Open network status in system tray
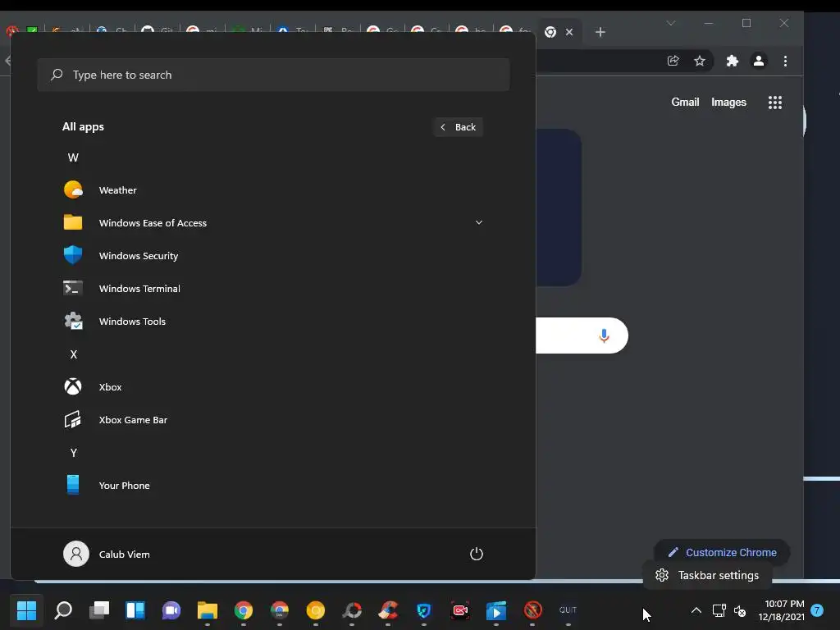 (x=719, y=610)
